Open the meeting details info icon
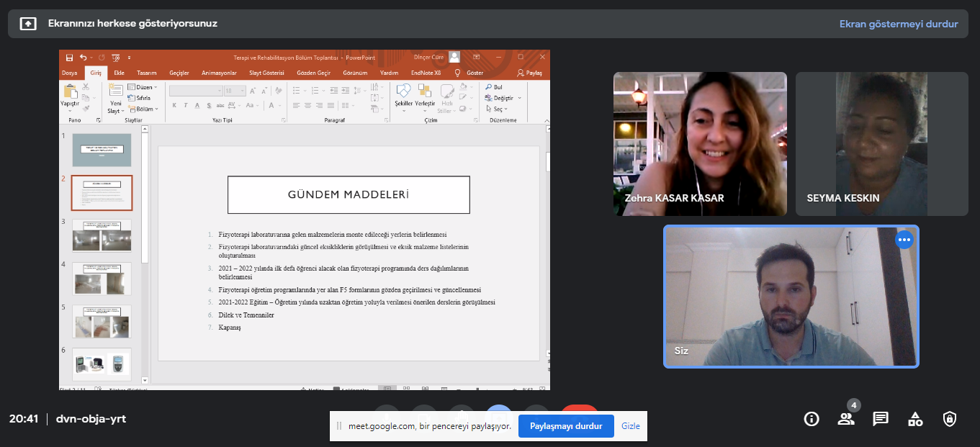Image resolution: width=980 pixels, height=447 pixels. pos(812,419)
